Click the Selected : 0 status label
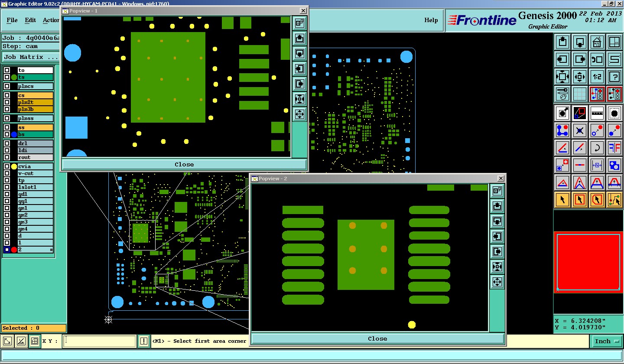Viewport: 624px width, 364px height. tap(34, 328)
